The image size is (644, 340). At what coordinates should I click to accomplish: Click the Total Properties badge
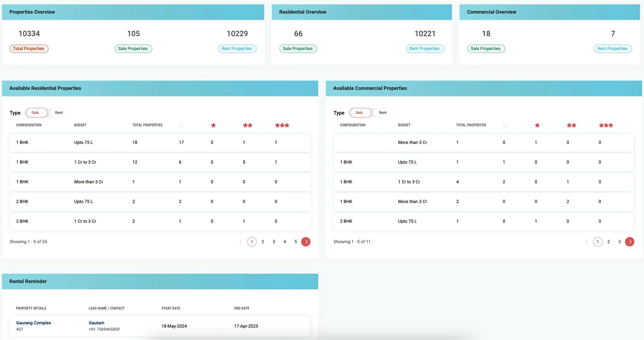tap(29, 49)
